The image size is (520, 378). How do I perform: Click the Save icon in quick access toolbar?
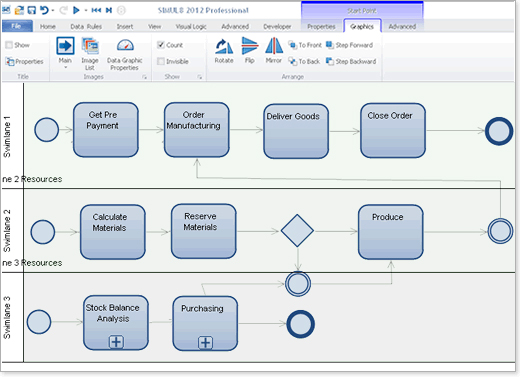(x=31, y=10)
